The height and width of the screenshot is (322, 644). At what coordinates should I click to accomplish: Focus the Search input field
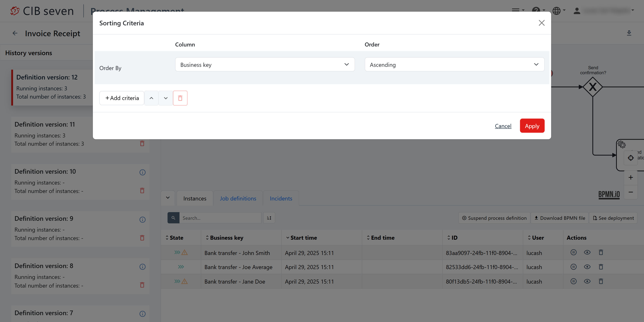tap(220, 218)
